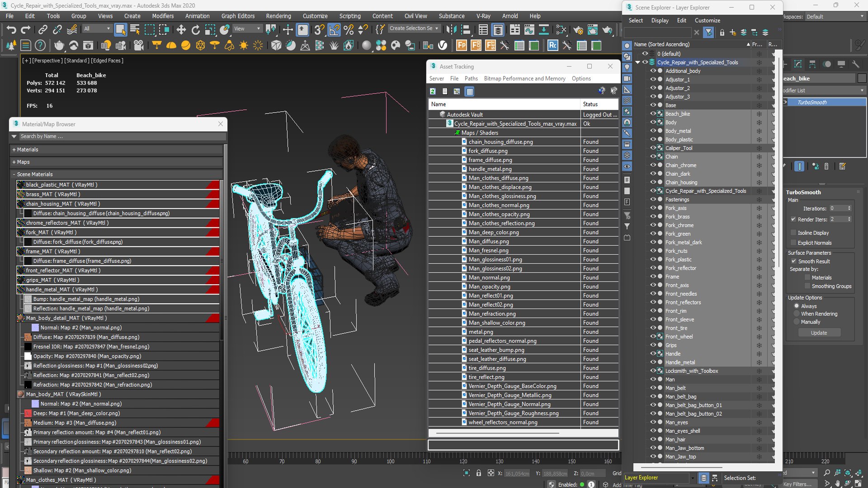This screenshot has height=488, width=868.
Task: Click the black Fresnel IOR map swatch
Action: coord(28,347)
